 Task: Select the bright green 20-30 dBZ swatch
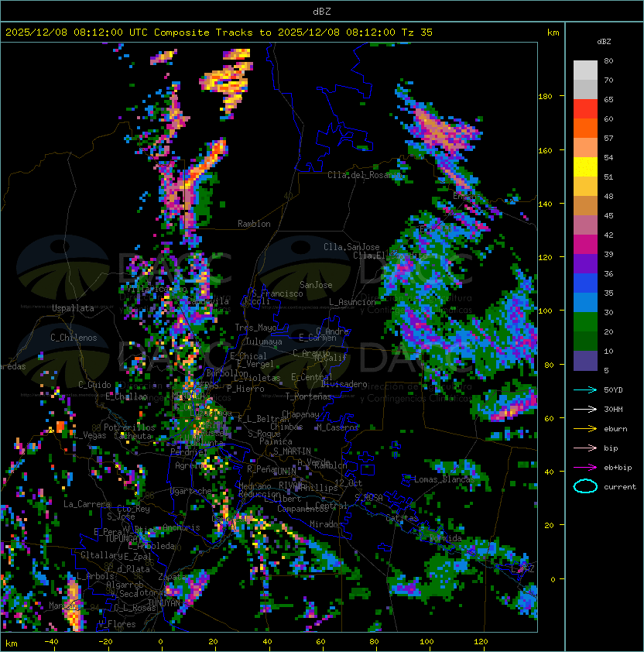pyautogui.click(x=585, y=322)
